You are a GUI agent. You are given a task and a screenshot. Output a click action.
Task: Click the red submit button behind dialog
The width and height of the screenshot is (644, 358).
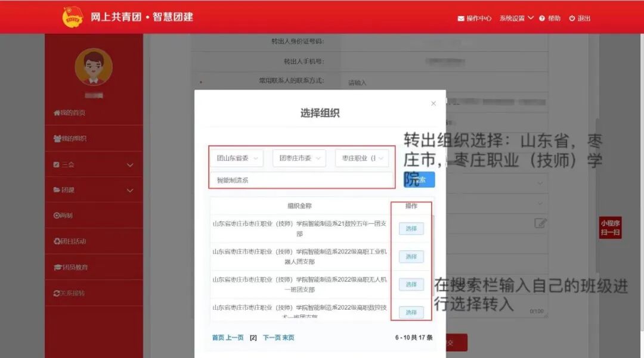[x=456, y=343]
